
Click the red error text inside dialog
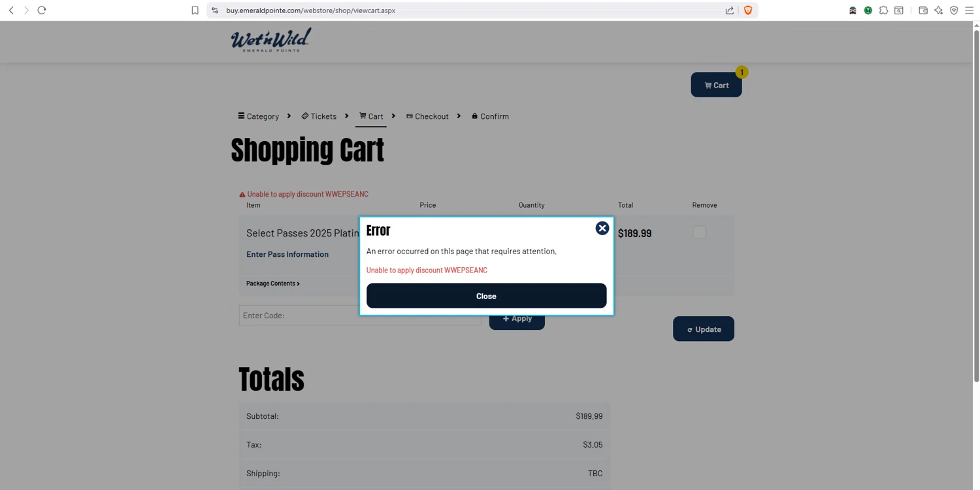click(x=427, y=270)
